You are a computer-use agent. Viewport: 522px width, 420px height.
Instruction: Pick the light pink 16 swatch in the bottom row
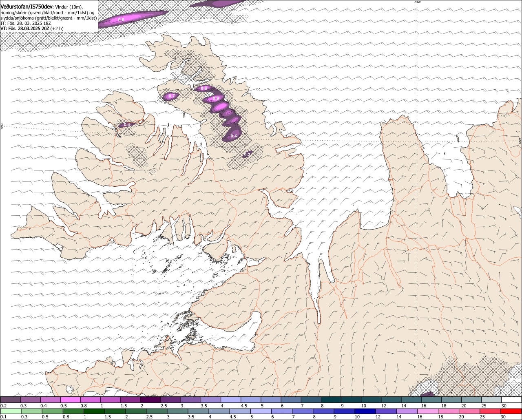point(427,411)
